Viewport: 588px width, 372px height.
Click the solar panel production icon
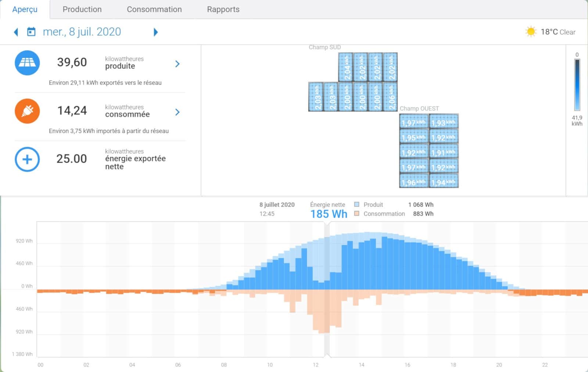click(27, 63)
